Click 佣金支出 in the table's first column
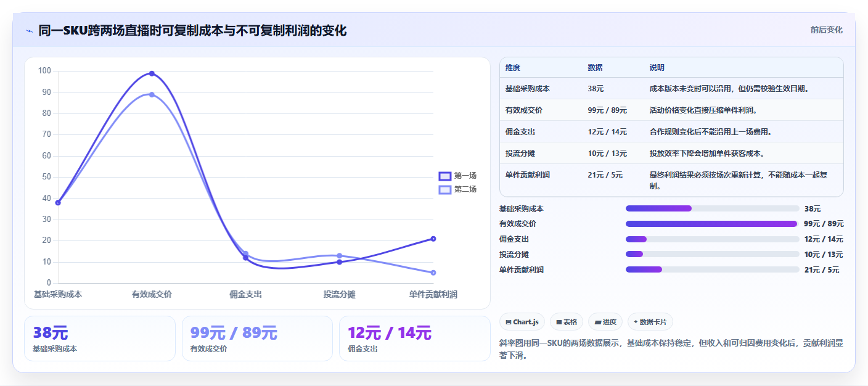 tap(520, 132)
